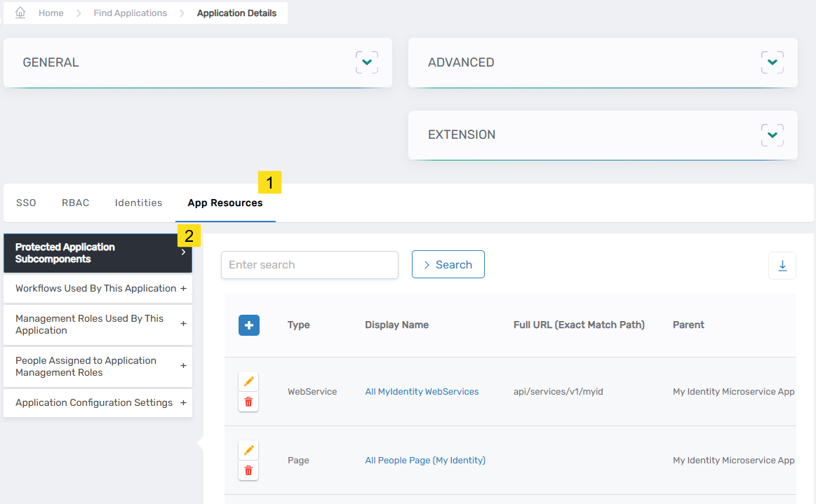Add a new protected subcomponent

[x=248, y=325]
